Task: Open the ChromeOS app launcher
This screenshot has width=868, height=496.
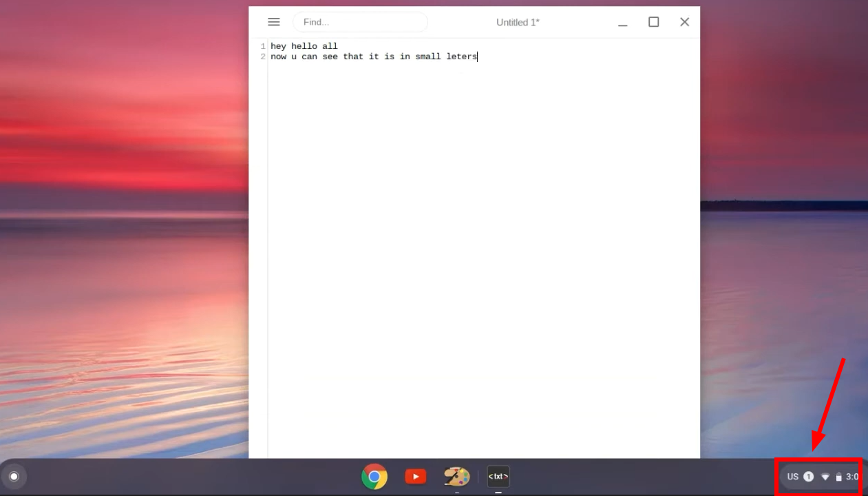Action: click(14, 476)
